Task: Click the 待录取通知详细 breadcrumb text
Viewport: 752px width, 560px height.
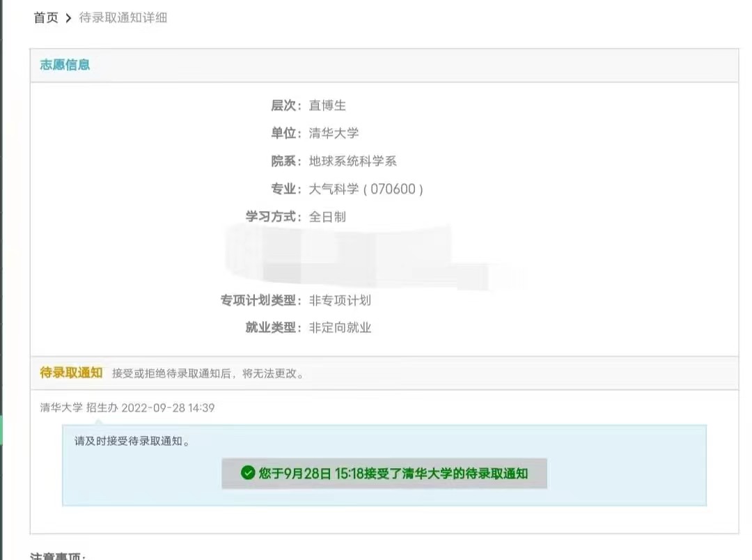Action: click(x=123, y=18)
